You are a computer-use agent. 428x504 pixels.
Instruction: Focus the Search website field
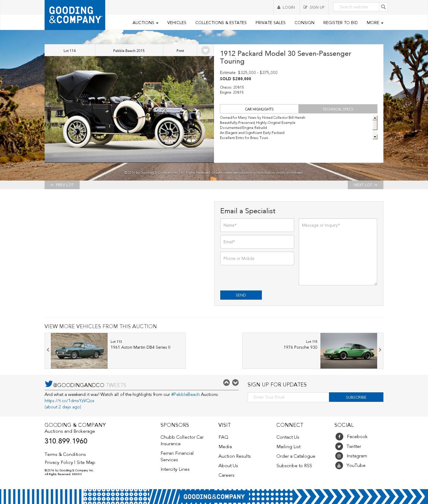[x=356, y=7]
